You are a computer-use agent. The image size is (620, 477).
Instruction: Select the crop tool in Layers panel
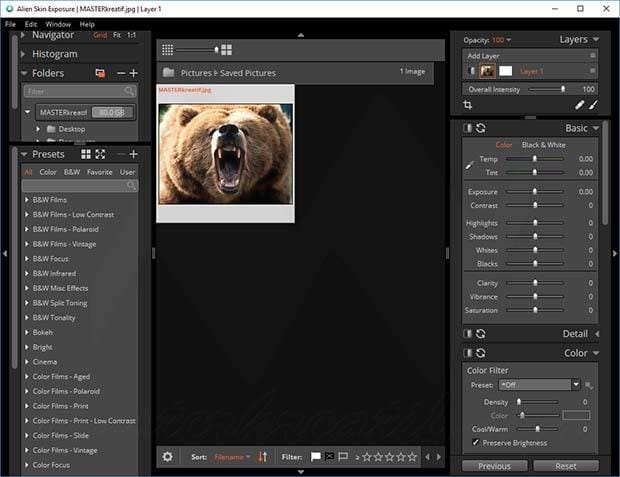(468, 104)
